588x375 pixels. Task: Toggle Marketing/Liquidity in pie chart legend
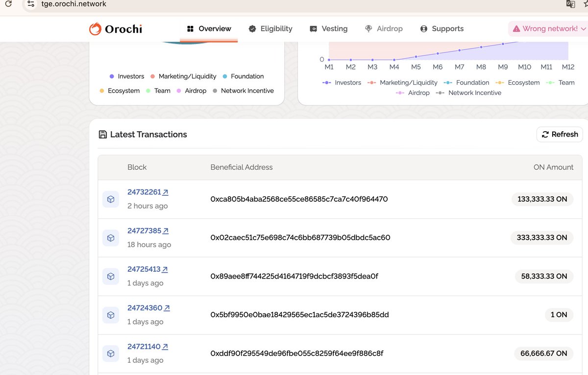point(183,76)
